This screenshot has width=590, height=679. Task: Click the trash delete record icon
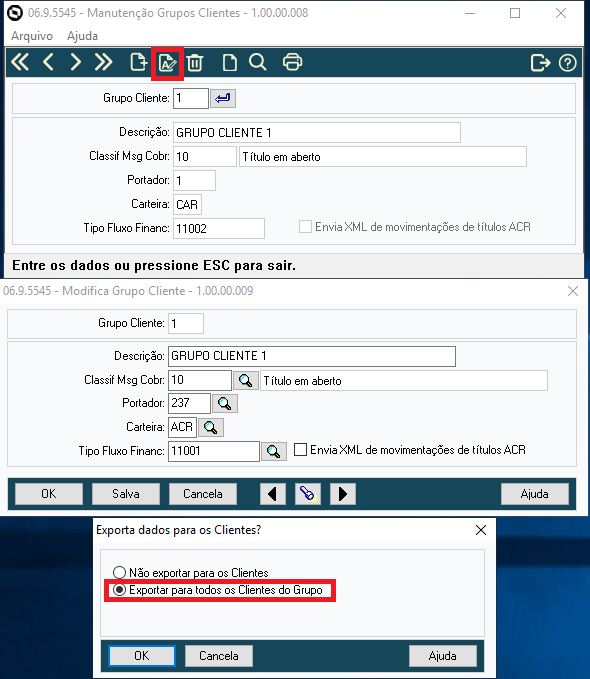tap(195, 62)
